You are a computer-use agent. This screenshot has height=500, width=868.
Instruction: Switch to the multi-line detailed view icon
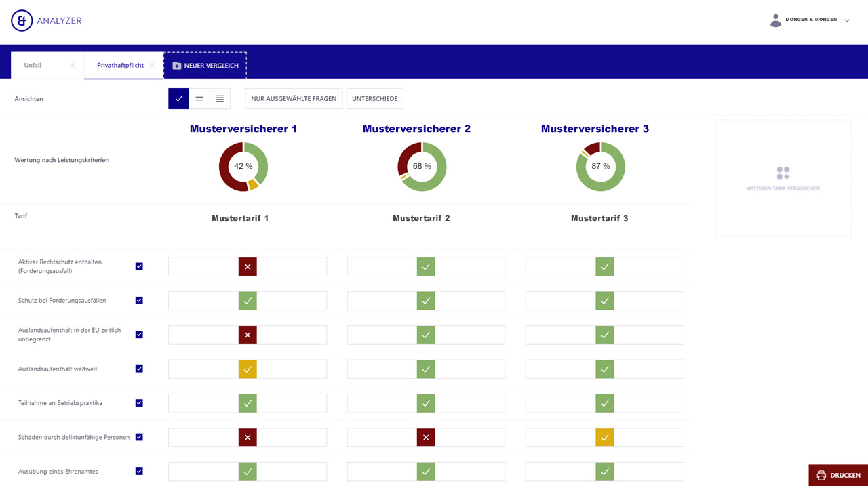click(220, 99)
